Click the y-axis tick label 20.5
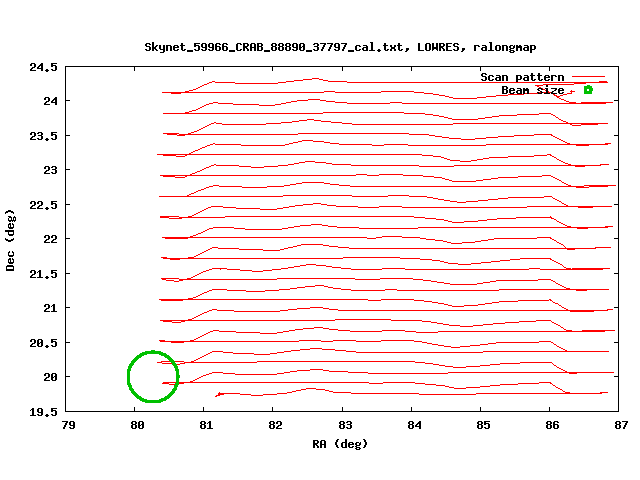Screen dimensions: 640x480 point(43,343)
